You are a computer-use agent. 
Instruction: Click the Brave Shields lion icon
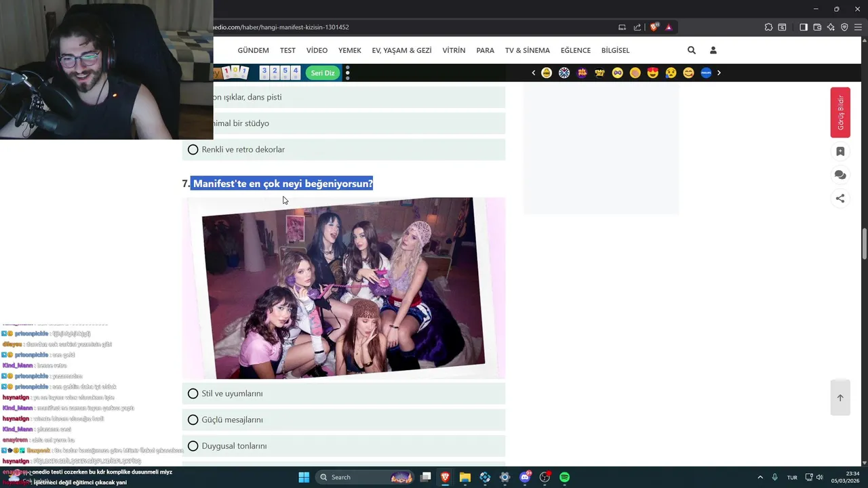click(654, 27)
